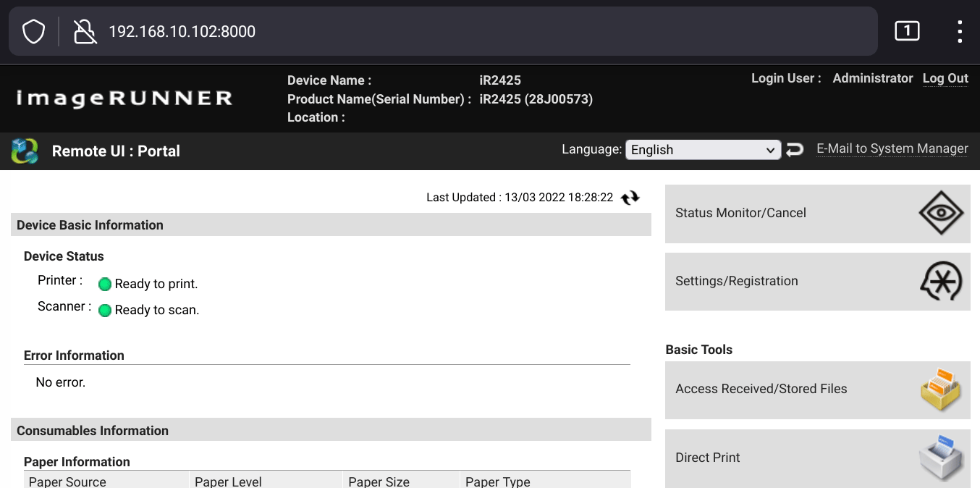Viewport: 980px width, 488px height.
Task: Click the Device Basic Information header
Action: [x=331, y=224]
